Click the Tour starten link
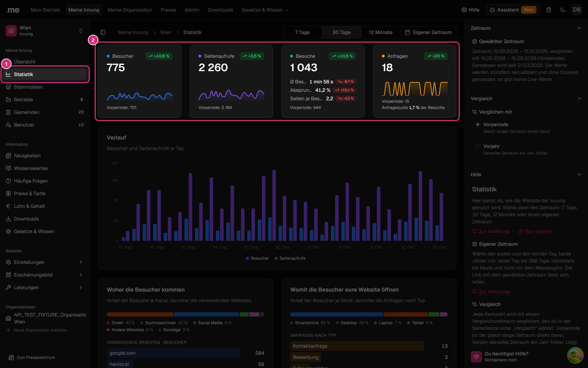This screenshot has width=588, height=368. [535, 231]
